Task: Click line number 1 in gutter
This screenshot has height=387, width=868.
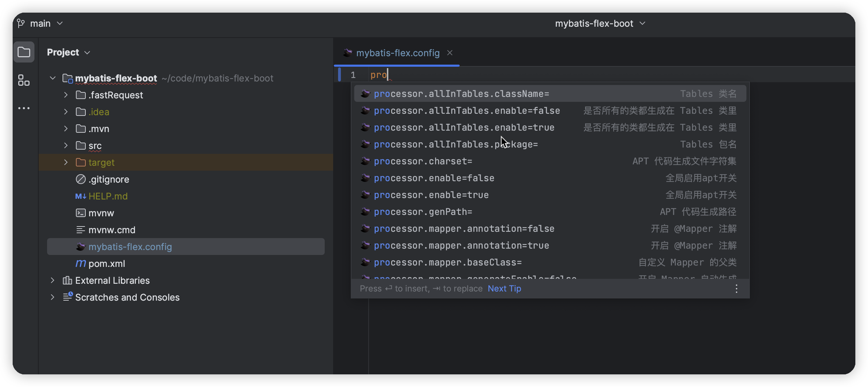Action: click(353, 75)
